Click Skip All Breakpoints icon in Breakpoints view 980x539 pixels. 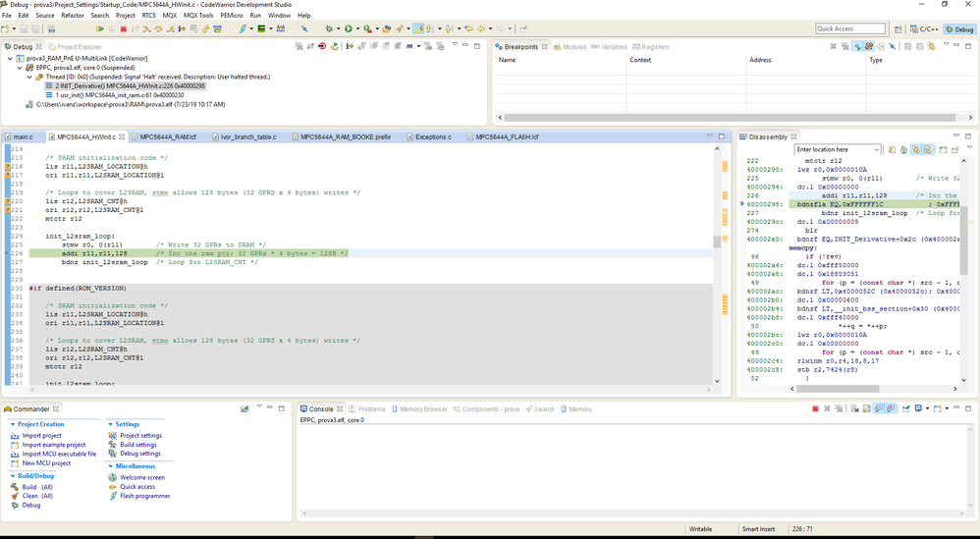(892, 46)
